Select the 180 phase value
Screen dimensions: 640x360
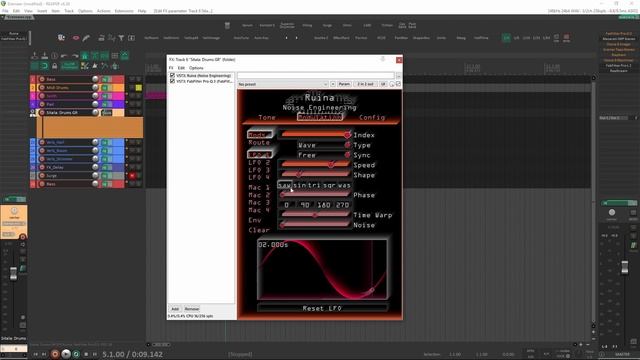324,205
